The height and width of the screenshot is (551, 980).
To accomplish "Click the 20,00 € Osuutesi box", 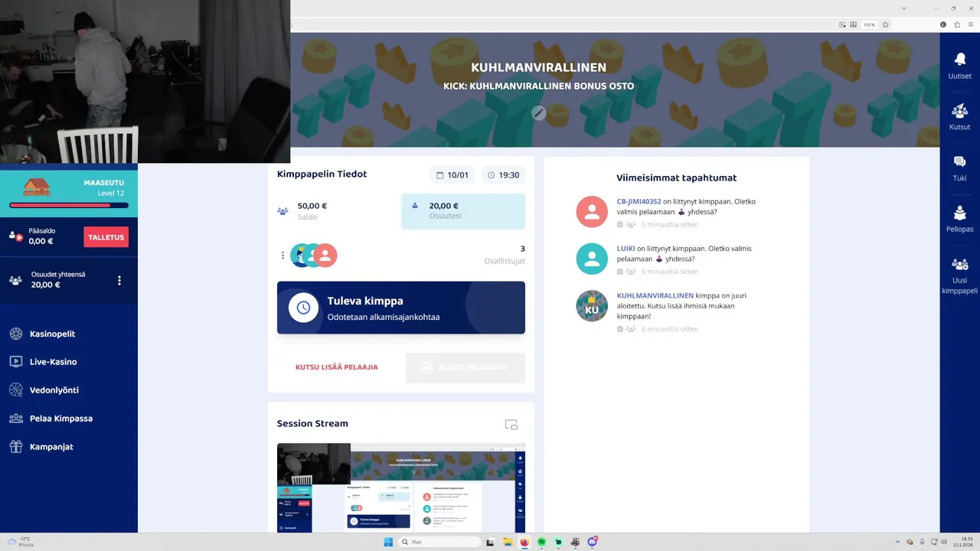I will [x=463, y=211].
